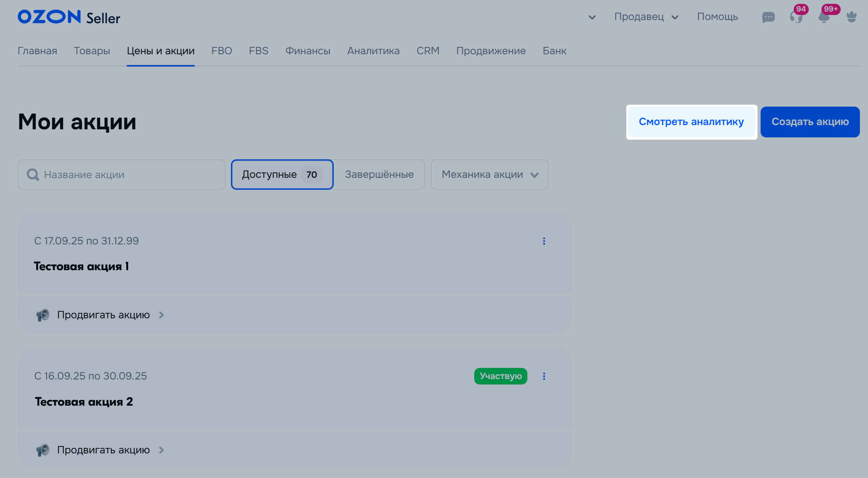The width and height of the screenshot is (868, 478).
Task: Click the OZON Seller logo
Action: (69, 17)
